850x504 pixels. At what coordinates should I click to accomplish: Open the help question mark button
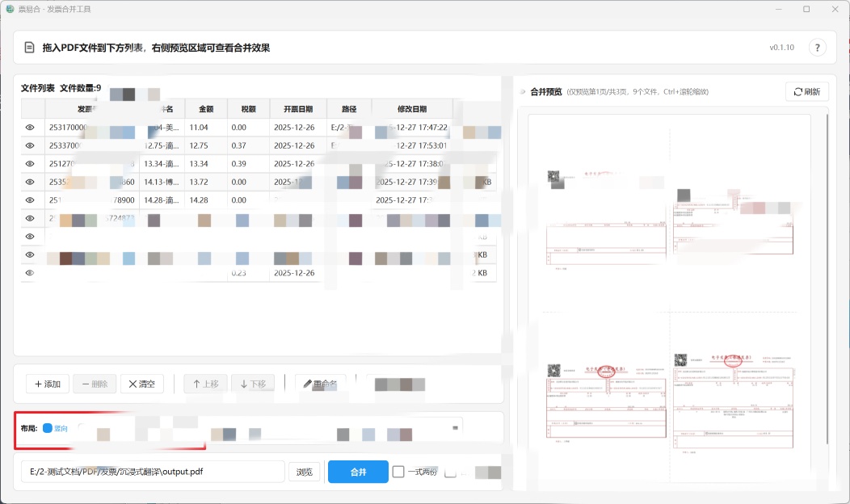pyautogui.click(x=818, y=48)
